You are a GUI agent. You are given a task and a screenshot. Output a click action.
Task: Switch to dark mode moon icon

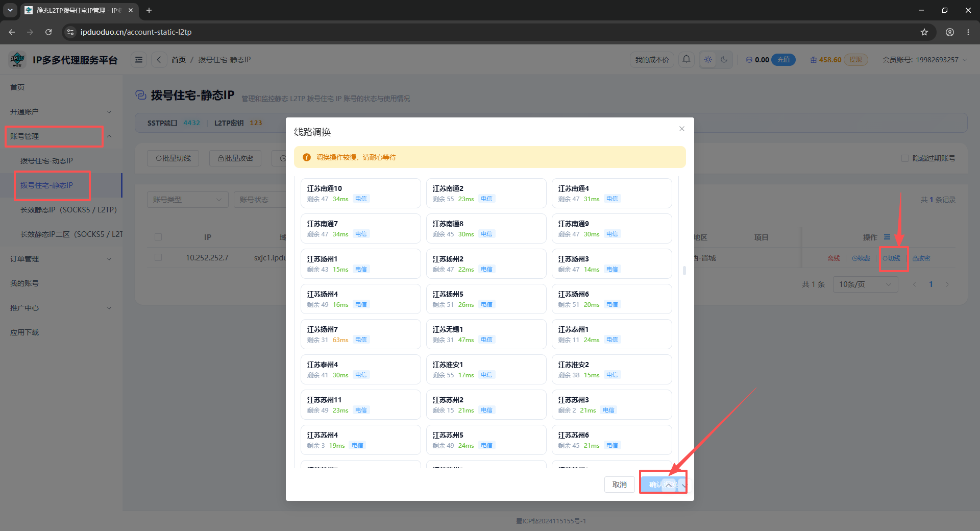(x=724, y=60)
